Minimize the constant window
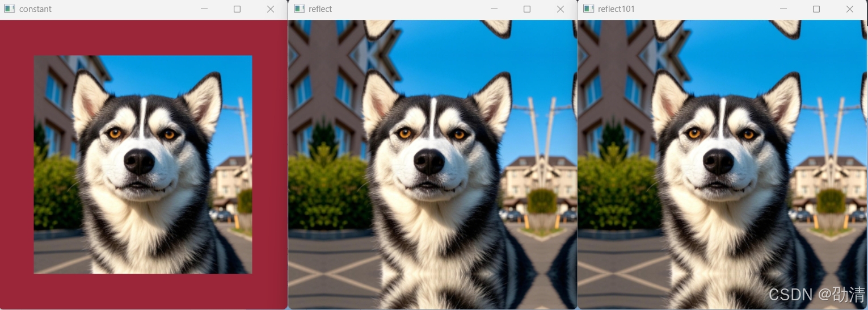This screenshot has height=310, width=868. coord(204,9)
